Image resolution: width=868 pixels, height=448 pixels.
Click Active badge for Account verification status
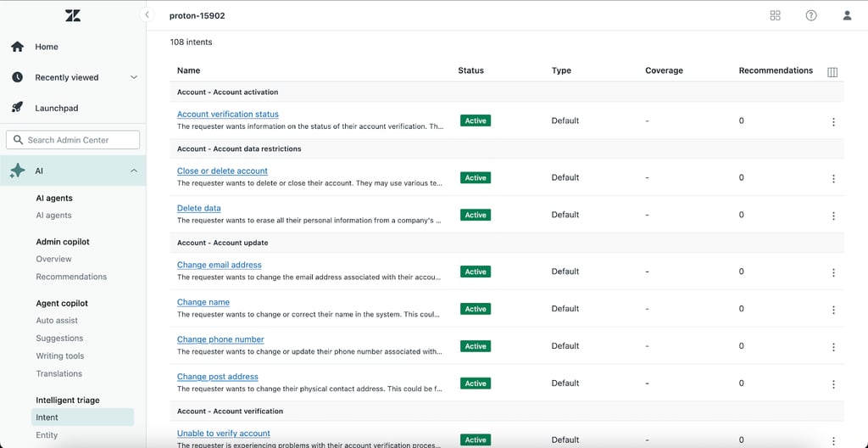[476, 120]
